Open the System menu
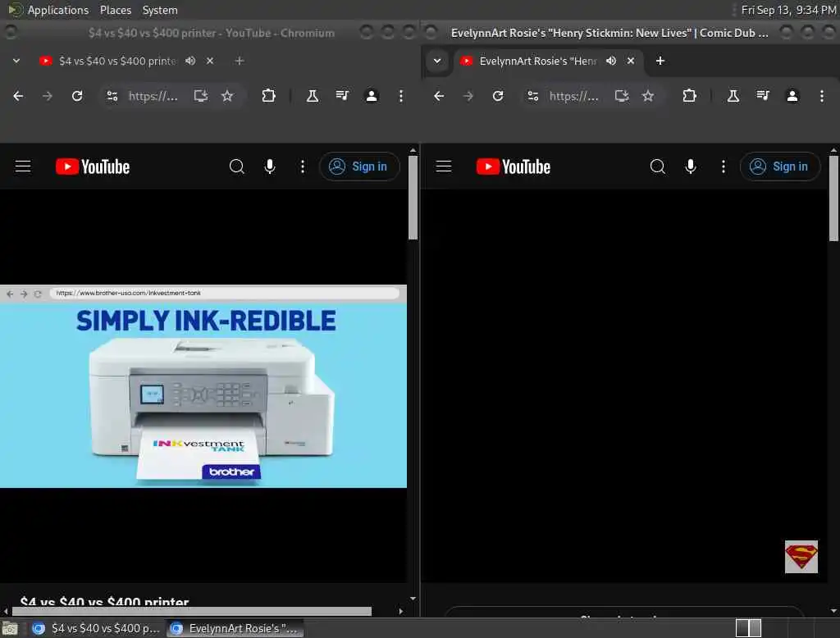 coord(160,10)
